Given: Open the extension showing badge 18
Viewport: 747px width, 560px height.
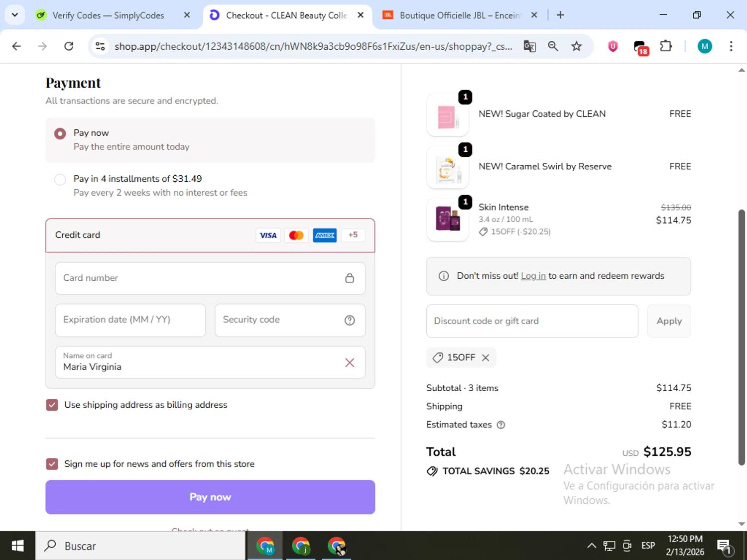Looking at the screenshot, I should tap(640, 47).
